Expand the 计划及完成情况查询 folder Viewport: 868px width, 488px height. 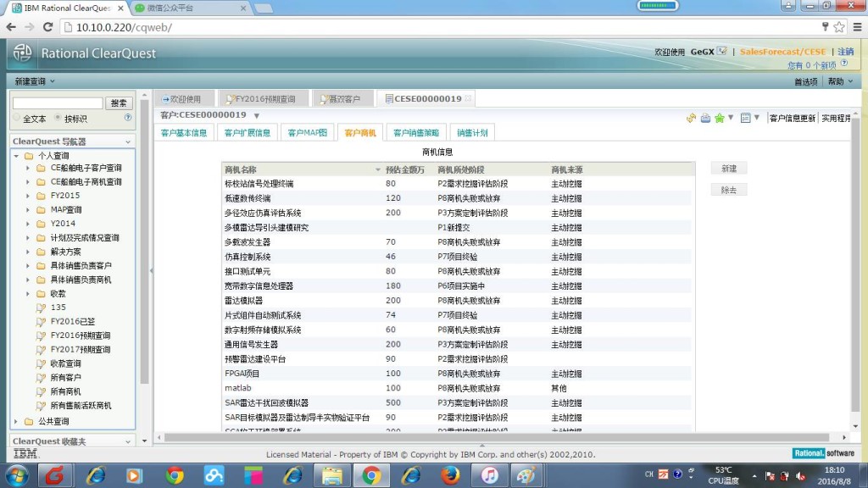pos(28,237)
